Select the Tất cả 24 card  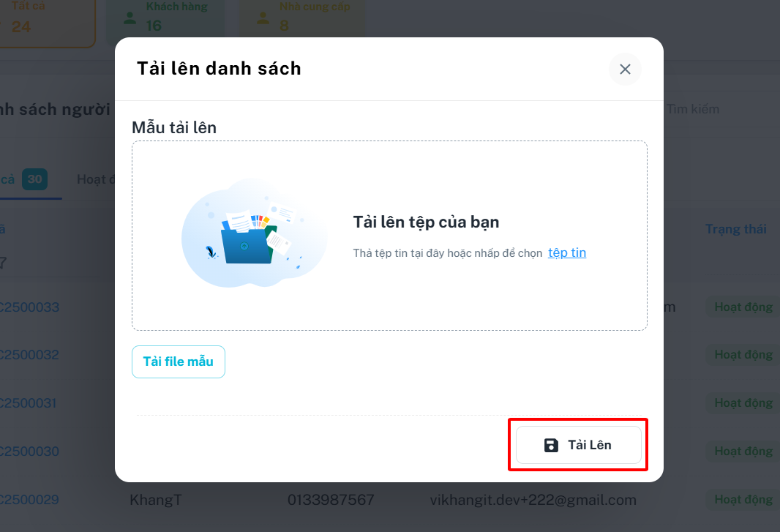tap(48, 20)
